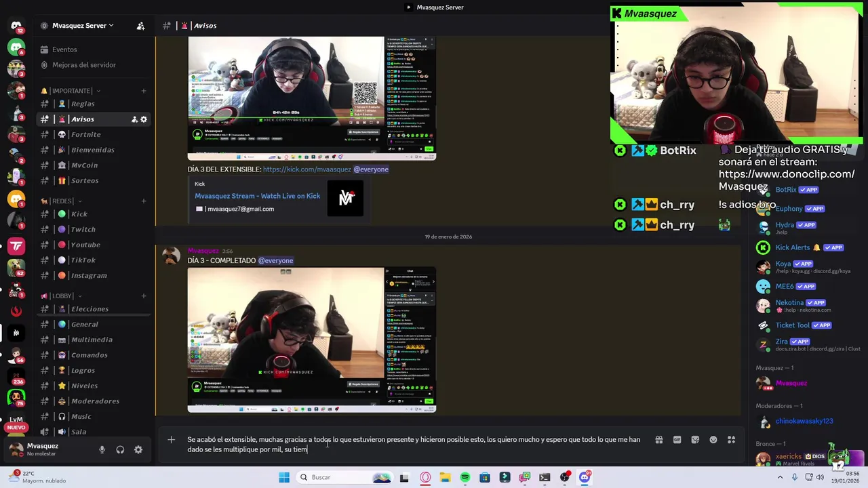
Task: Open the General channel
Action: tap(92, 325)
